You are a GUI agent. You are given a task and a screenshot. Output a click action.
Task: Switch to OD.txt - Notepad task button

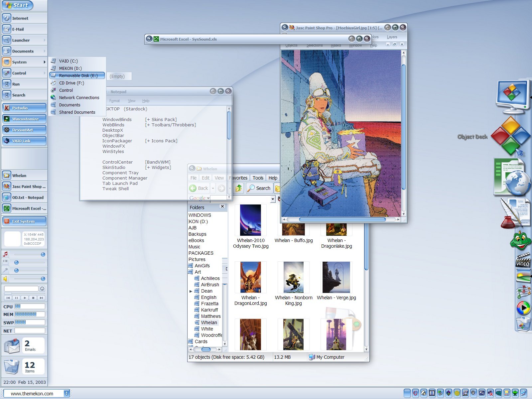24,198
